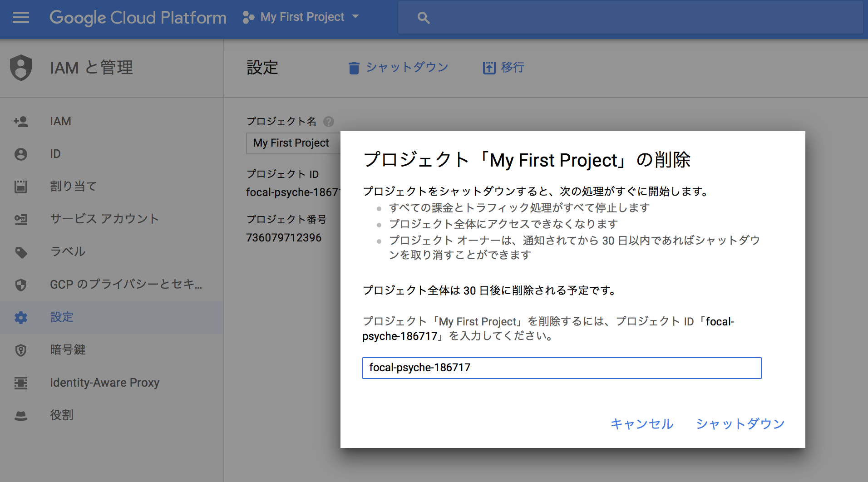Screen dimensions: 868x482
Task: Open the IAM sidebar item
Action: tap(112, 121)
